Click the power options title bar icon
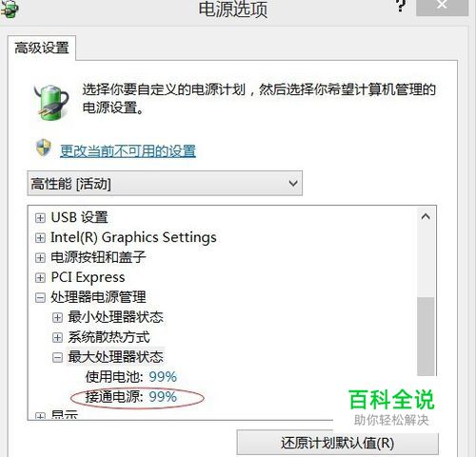The width and height of the screenshot is (476, 457). [x=9, y=9]
